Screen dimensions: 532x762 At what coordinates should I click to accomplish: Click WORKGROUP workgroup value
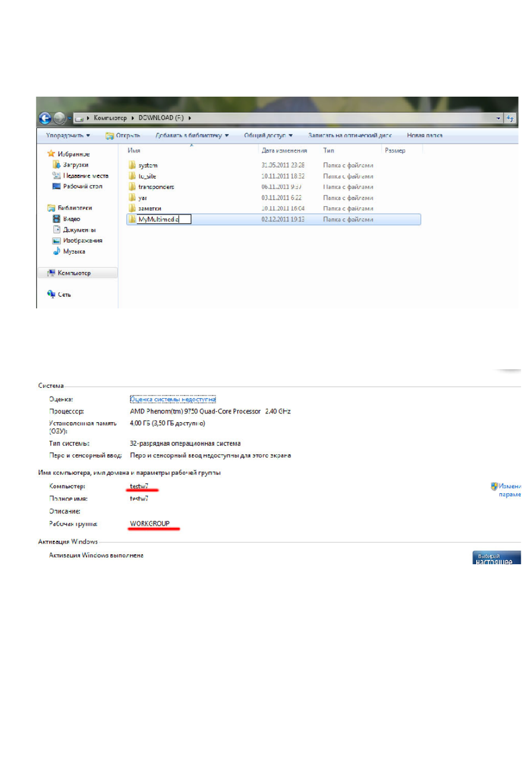(150, 523)
